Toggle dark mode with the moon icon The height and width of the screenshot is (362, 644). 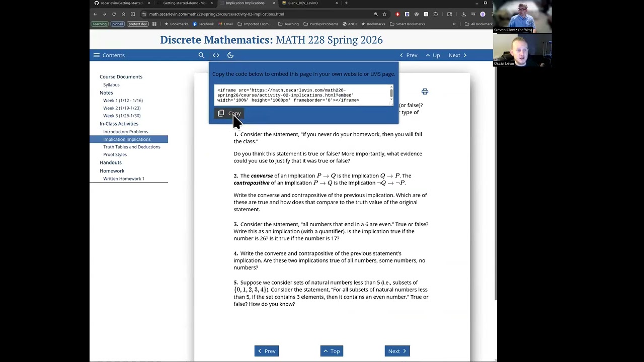[x=230, y=55]
